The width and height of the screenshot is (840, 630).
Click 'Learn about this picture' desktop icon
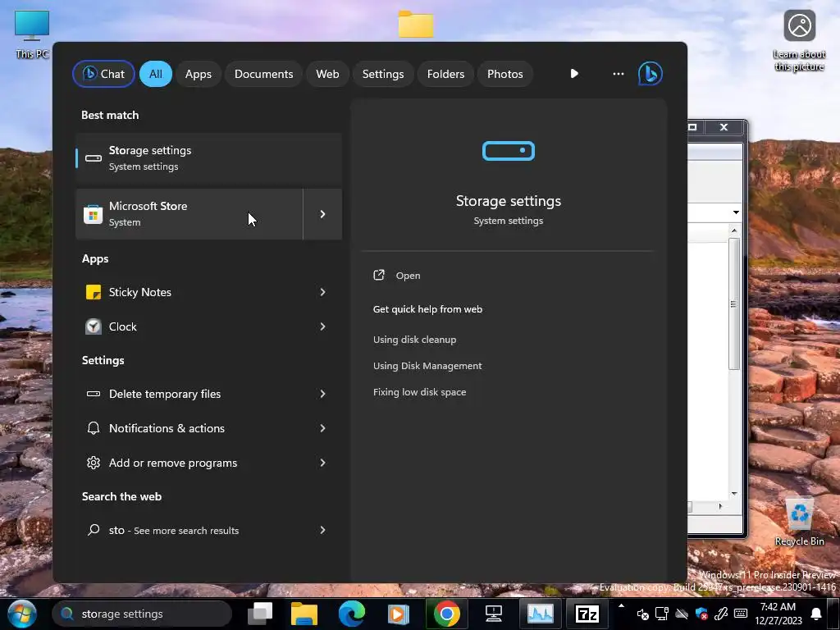pos(799,41)
